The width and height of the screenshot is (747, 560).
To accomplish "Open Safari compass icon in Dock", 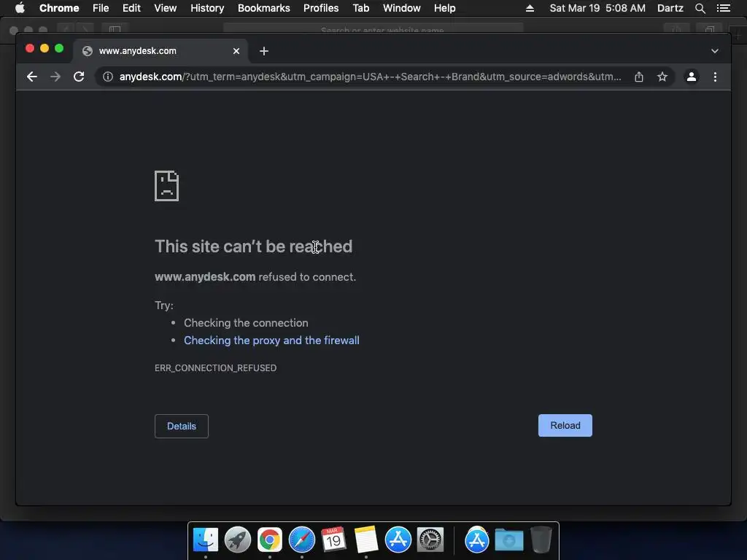I will (x=302, y=540).
